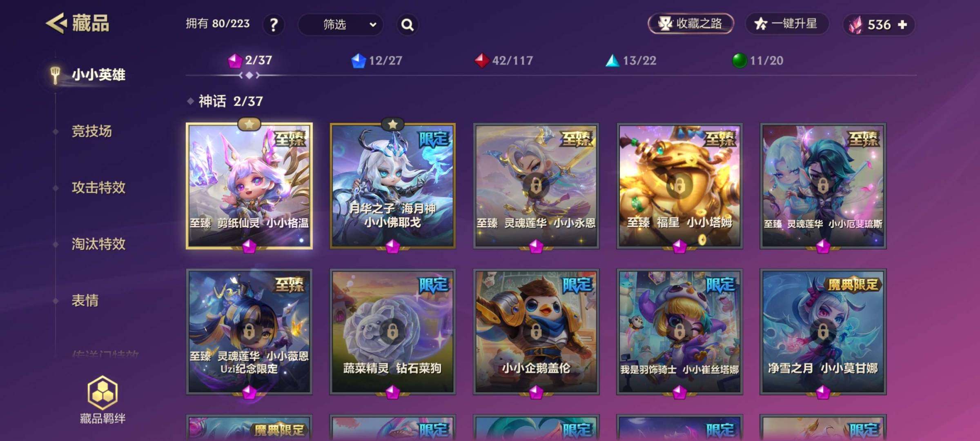980x441 pixels.
Task: Select 至臻 剪纸仙灵 小小格温 card
Action: click(x=249, y=186)
